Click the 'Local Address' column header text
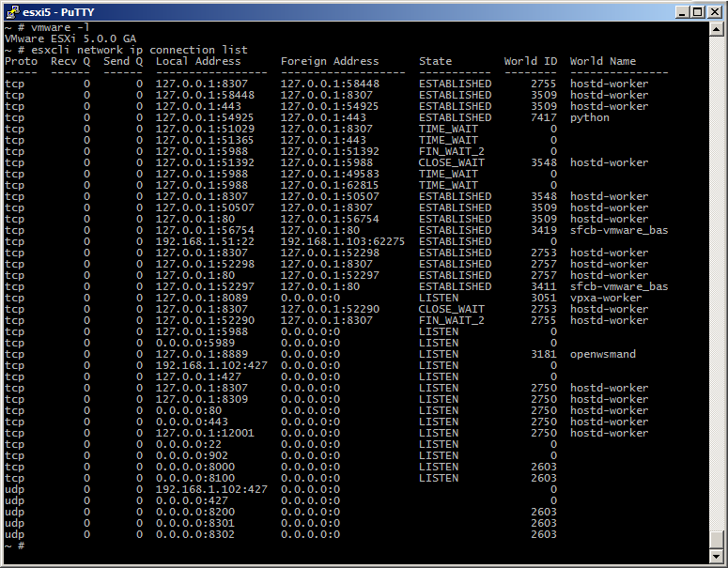 198,61
